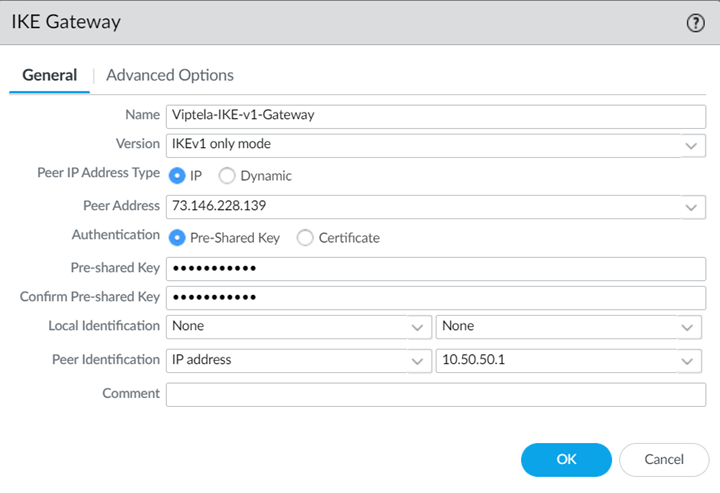This screenshot has width=720, height=493.
Task: Click the OK button
Action: (x=566, y=459)
